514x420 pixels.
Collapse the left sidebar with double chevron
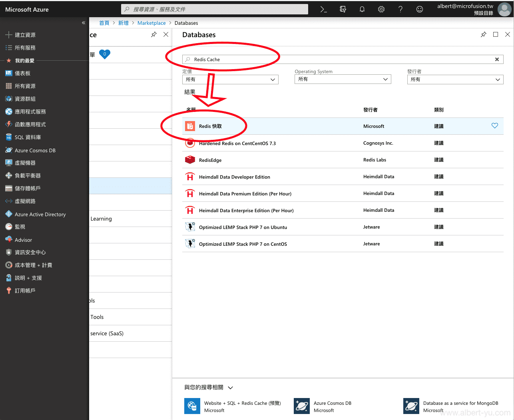84,23
